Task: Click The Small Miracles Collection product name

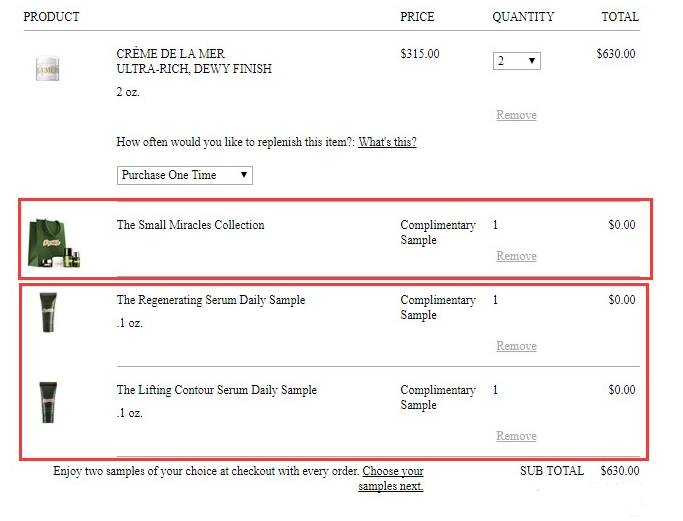Action: pos(190,225)
